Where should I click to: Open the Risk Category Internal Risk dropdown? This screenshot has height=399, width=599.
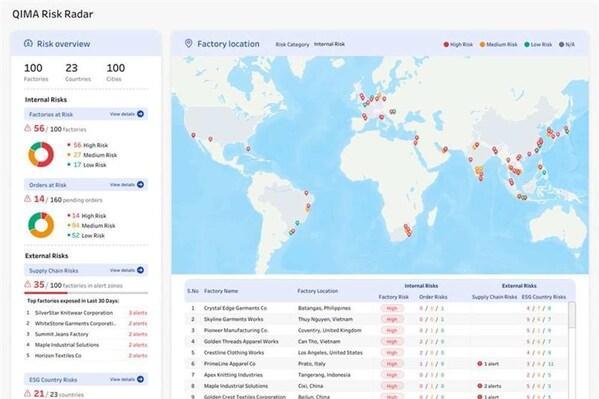point(329,44)
